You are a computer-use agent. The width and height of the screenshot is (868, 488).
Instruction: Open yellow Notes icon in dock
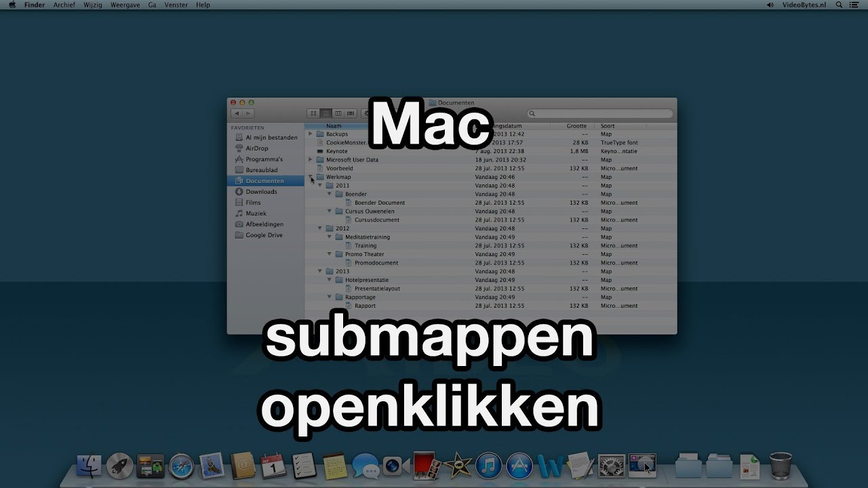point(334,466)
